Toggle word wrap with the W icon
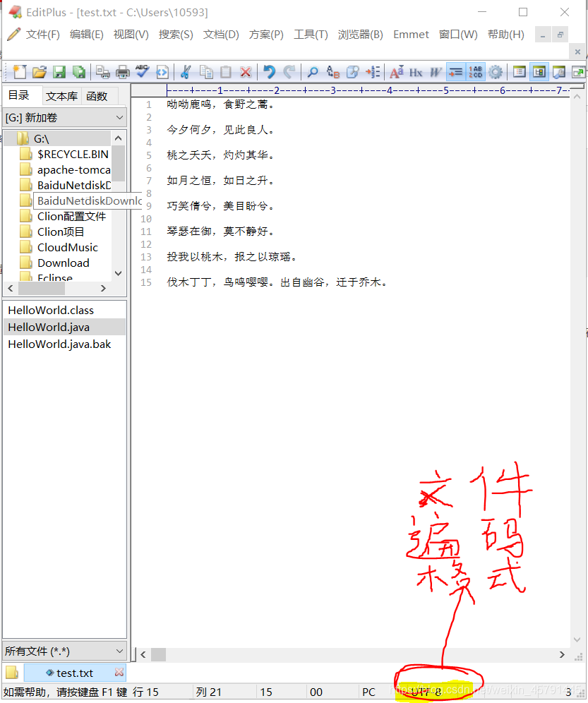The height and width of the screenshot is (703, 588). click(436, 72)
